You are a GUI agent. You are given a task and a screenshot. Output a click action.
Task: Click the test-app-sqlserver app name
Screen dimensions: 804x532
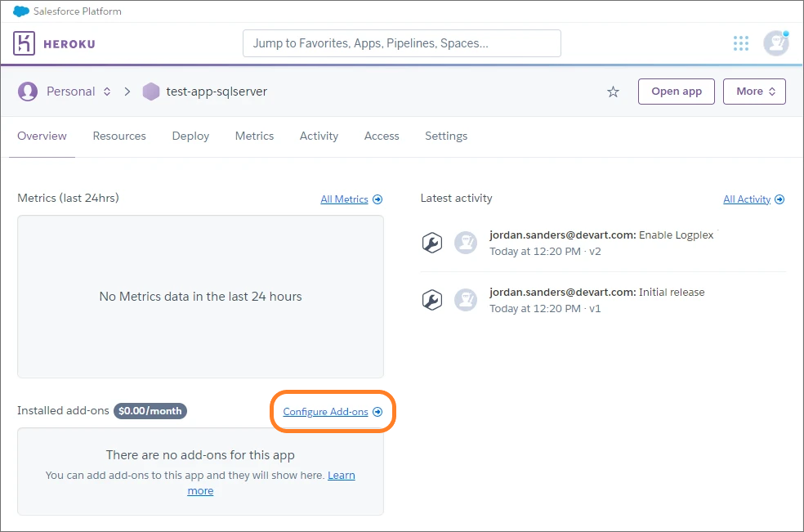pyautogui.click(x=217, y=92)
